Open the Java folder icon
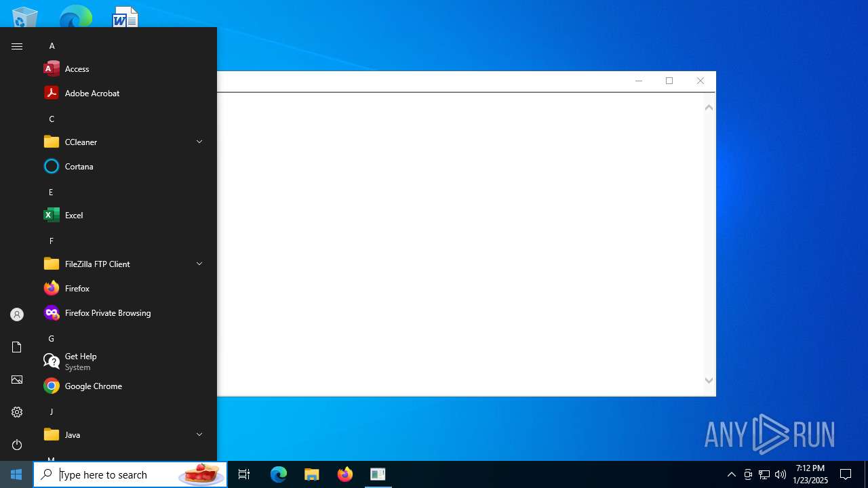This screenshot has height=488, width=868. (52, 434)
